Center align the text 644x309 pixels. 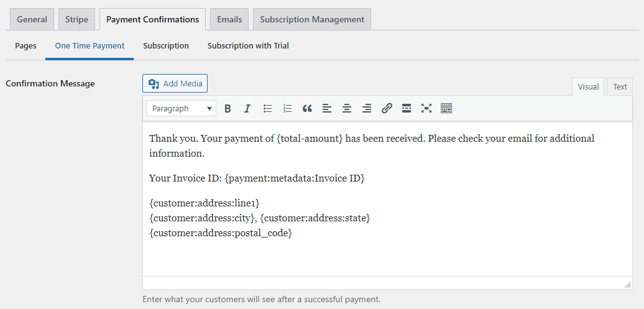pos(347,108)
